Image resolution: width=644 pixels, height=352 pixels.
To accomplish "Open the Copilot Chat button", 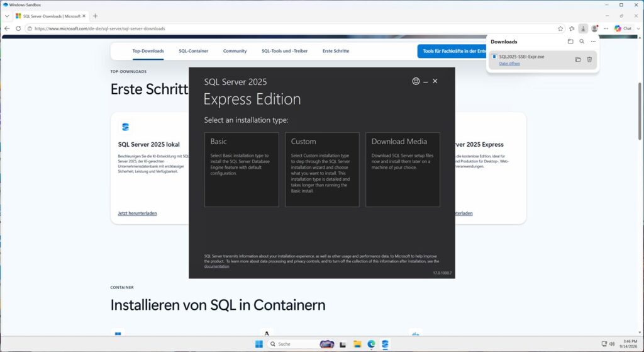I will pyautogui.click(x=623, y=28).
